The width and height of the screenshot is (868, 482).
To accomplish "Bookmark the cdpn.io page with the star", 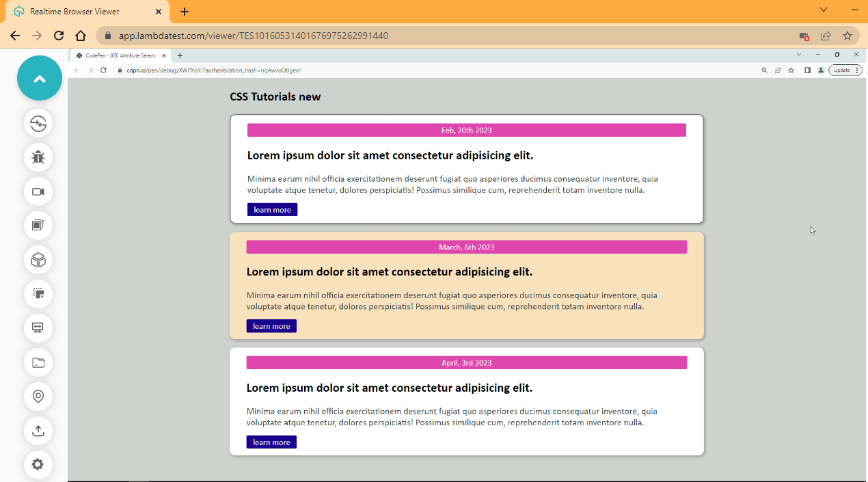I will [791, 70].
